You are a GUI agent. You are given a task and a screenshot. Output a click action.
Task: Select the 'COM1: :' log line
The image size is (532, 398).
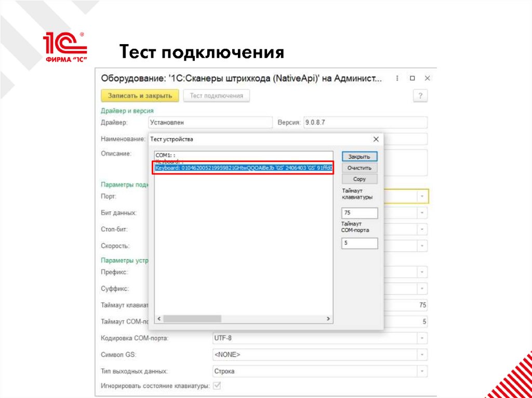click(x=166, y=155)
